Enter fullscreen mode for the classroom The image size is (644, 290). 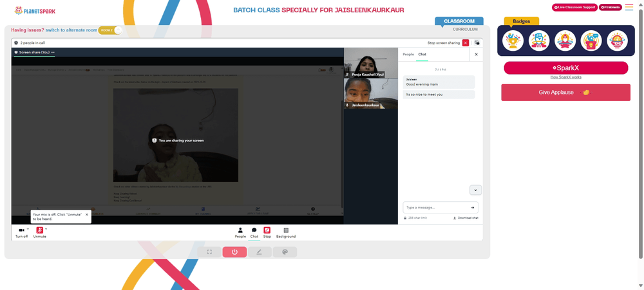pyautogui.click(x=209, y=252)
